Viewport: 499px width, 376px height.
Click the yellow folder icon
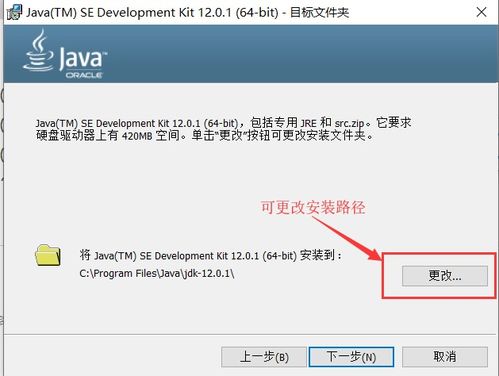coord(48,255)
